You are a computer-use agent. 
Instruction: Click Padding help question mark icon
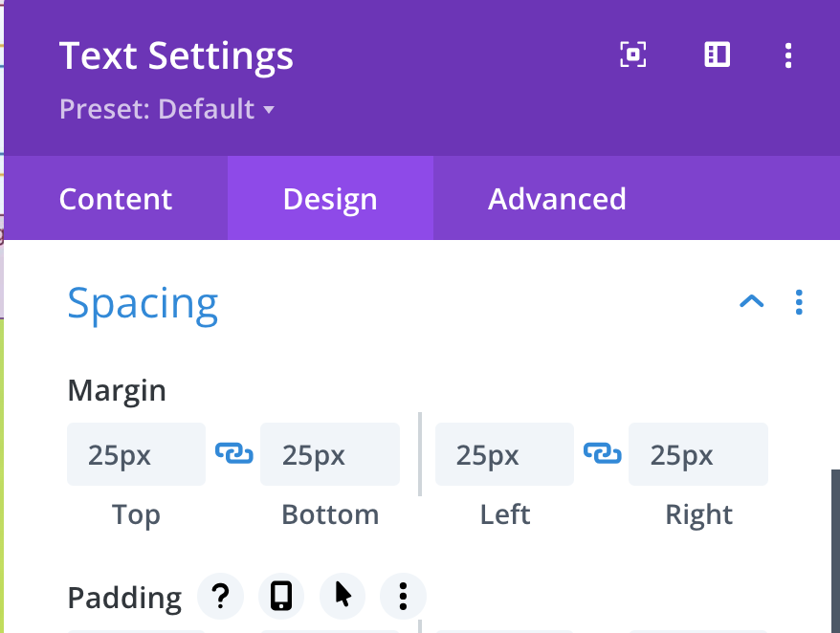point(220,597)
